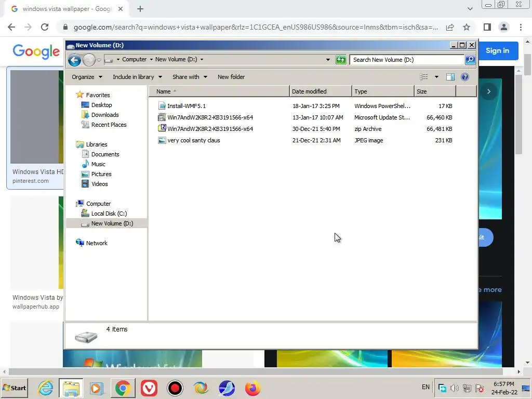Go back using Explorer back arrow
Image resolution: width=532 pixels, height=399 pixels.
[x=74, y=60]
